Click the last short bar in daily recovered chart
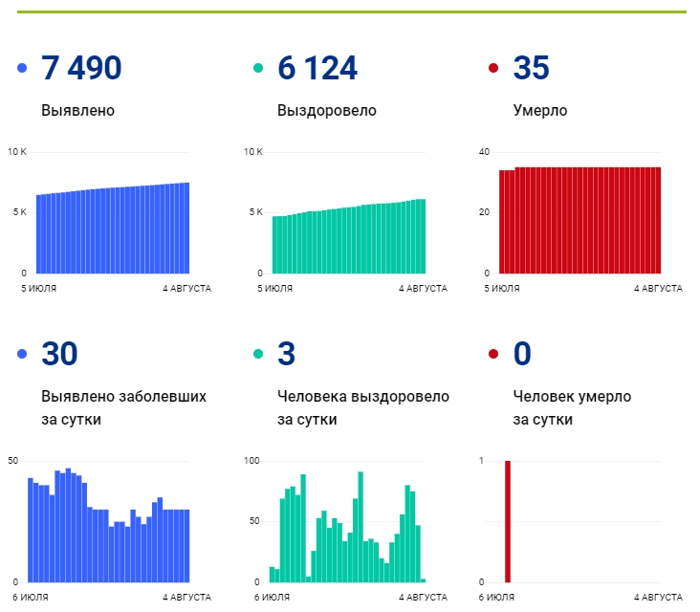This screenshot has height=612, width=700. (x=424, y=580)
